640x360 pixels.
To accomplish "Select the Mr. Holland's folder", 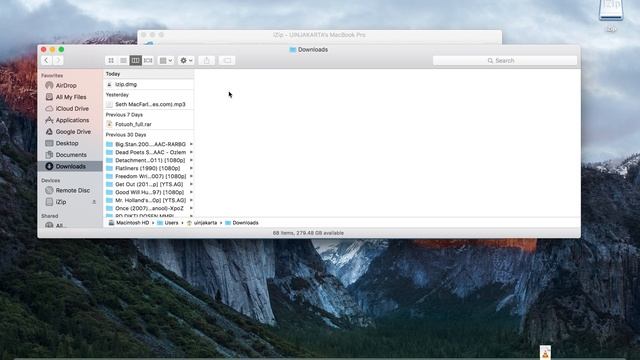I will click(149, 200).
